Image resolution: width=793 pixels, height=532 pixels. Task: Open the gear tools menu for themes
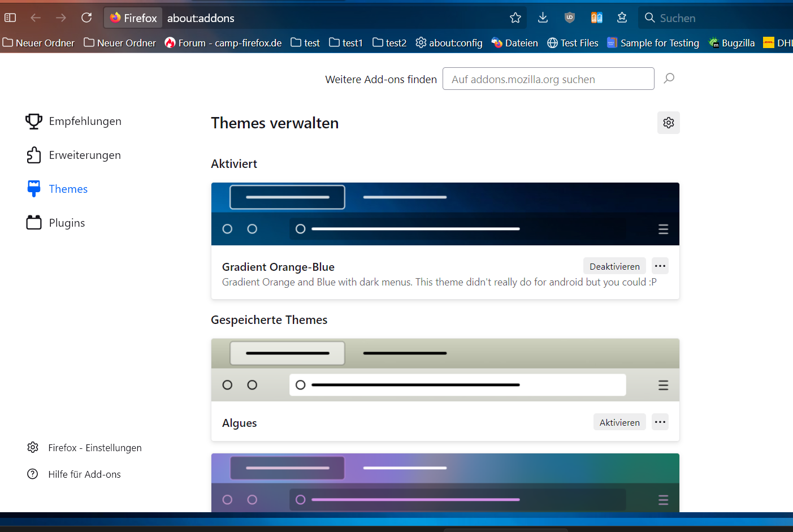click(668, 123)
